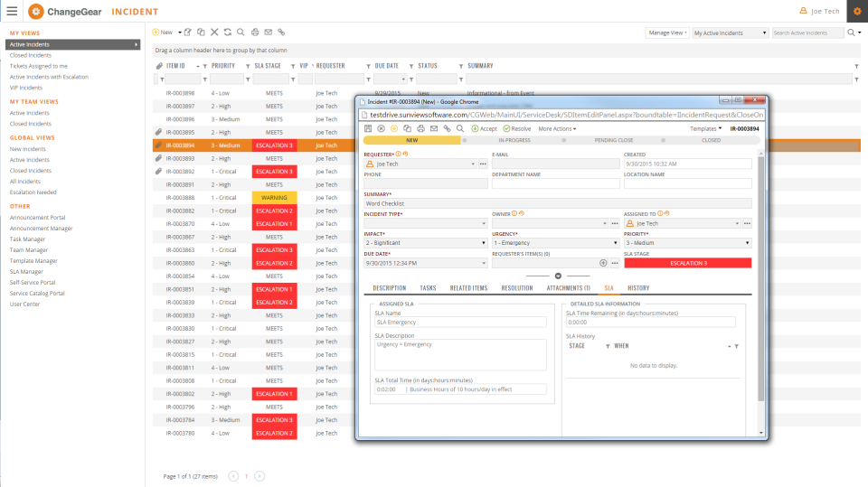
Task: Open SLA Manager in the sidebar
Action: click(26, 272)
